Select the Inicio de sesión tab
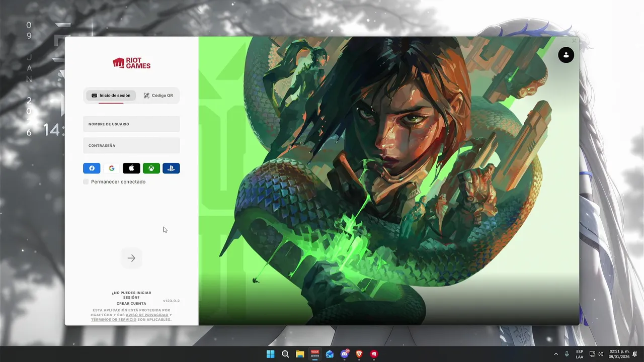Image resolution: width=644 pixels, height=362 pixels. [111, 96]
